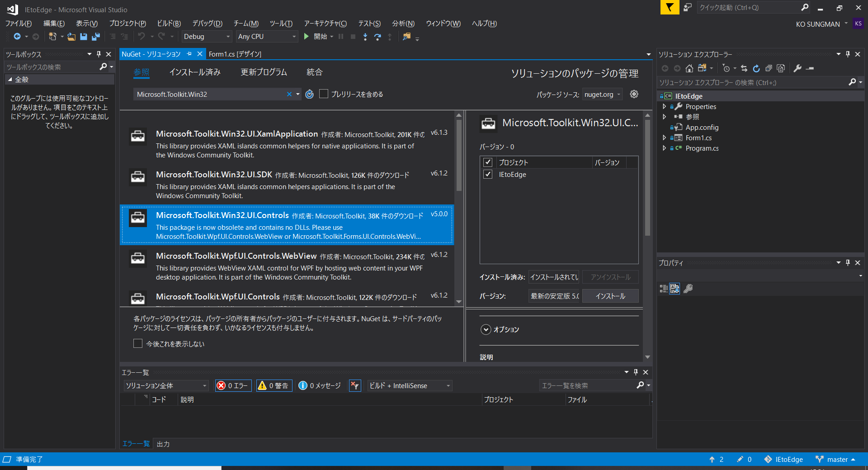868x470 pixels.
Task: Expand the Properties node in Solution Explorer
Action: (x=664, y=106)
